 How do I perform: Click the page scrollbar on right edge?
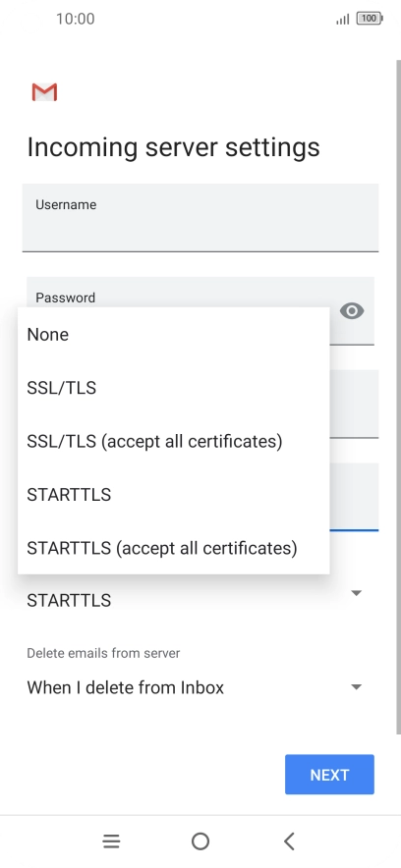pyautogui.click(x=398, y=396)
